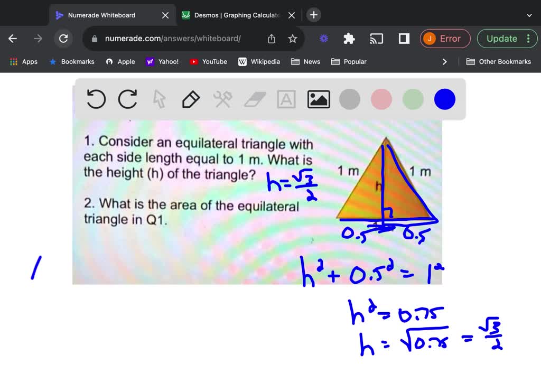Image resolution: width=541 pixels, height=392 pixels.
Task: Open the shapes/tools icon on the whiteboard
Action: point(222,99)
